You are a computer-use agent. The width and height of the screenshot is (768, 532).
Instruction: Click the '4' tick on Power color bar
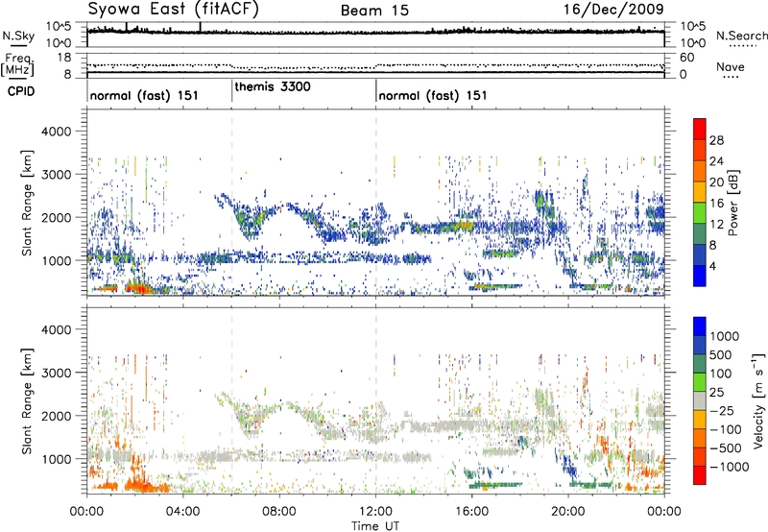click(x=712, y=266)
